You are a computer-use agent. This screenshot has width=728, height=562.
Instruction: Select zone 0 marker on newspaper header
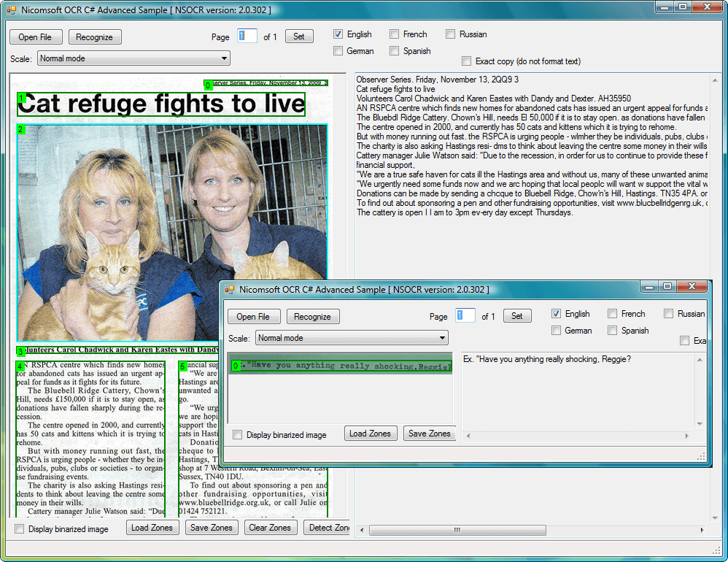tap(208, 85)
